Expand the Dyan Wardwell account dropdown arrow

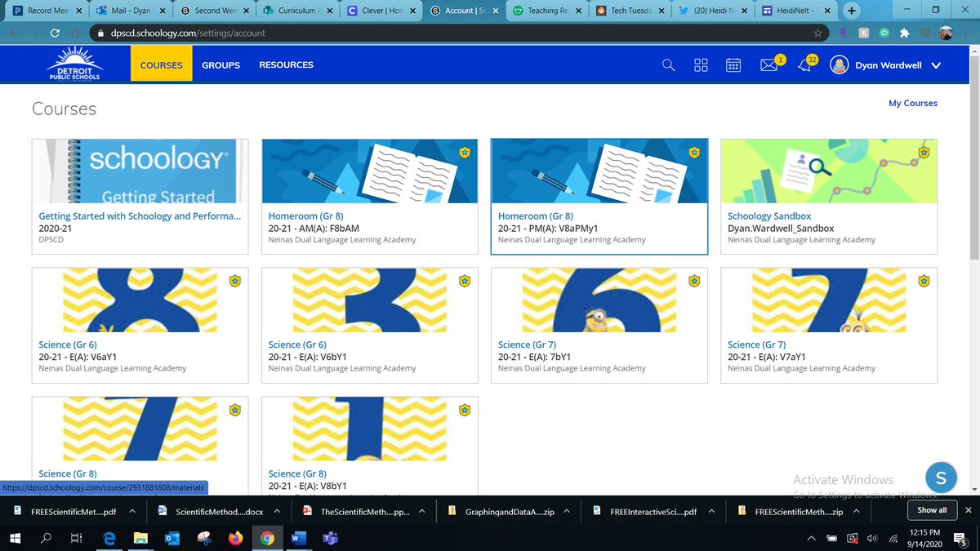coord(936,66)
